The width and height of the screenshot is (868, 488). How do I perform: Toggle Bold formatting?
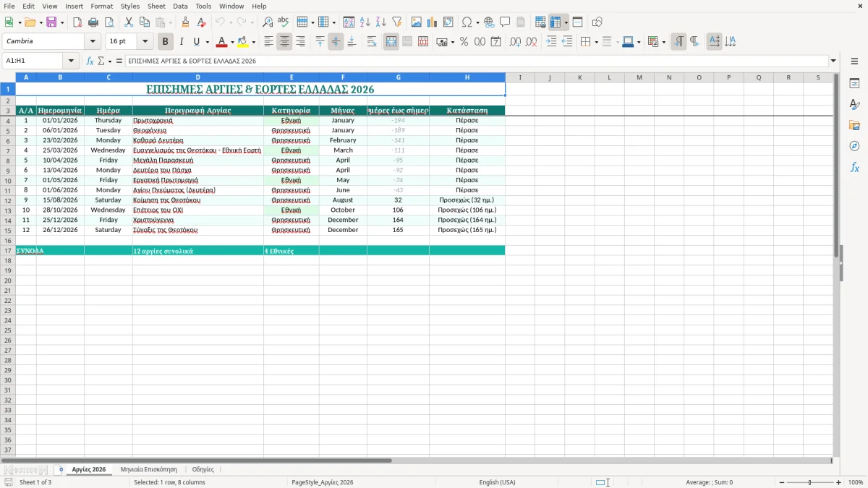[166, 42]
